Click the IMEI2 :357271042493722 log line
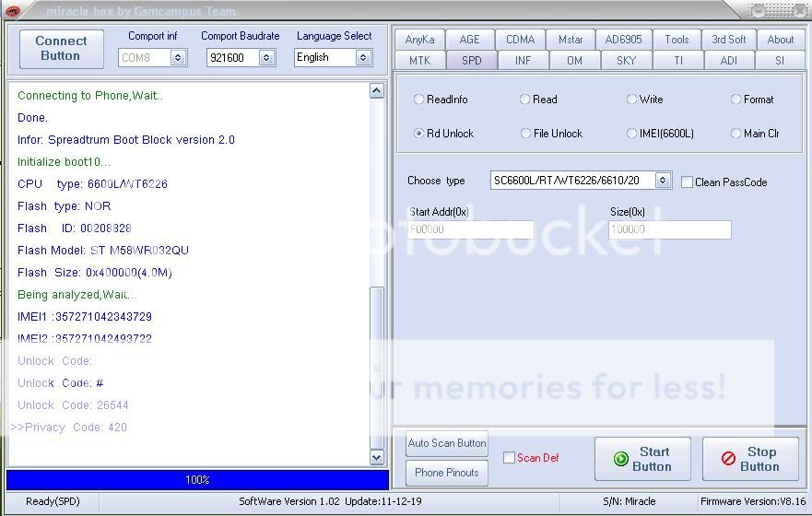Viewport: 812px width, 516px height. click(x=85, y=338)
